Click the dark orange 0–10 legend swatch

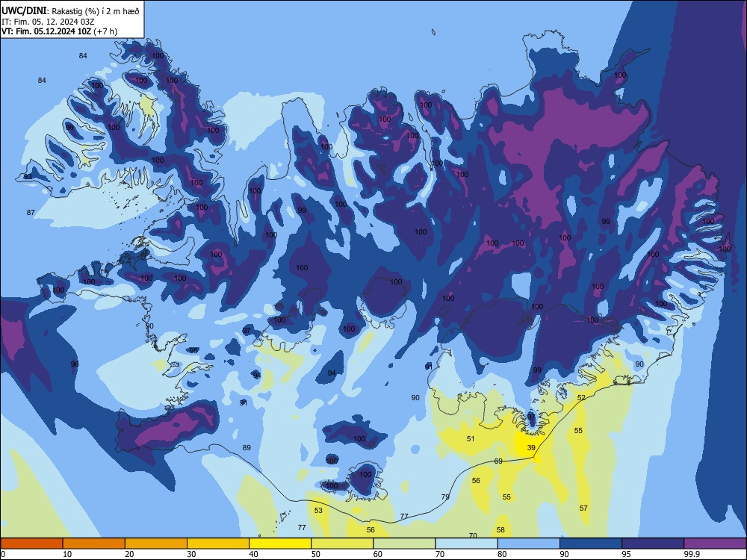[x=31, y=544]
